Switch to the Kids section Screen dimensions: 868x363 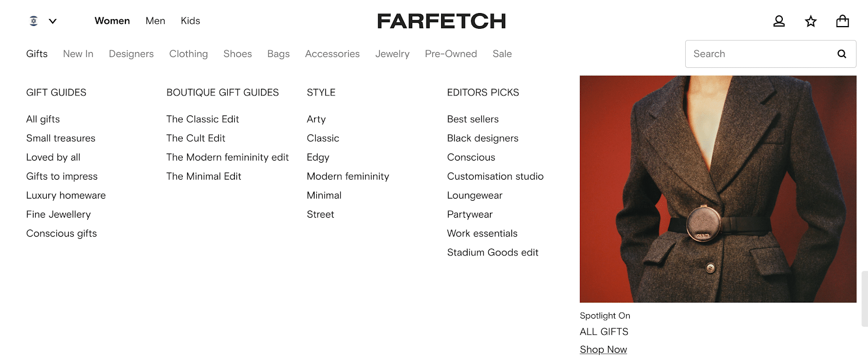coord(190,21)
